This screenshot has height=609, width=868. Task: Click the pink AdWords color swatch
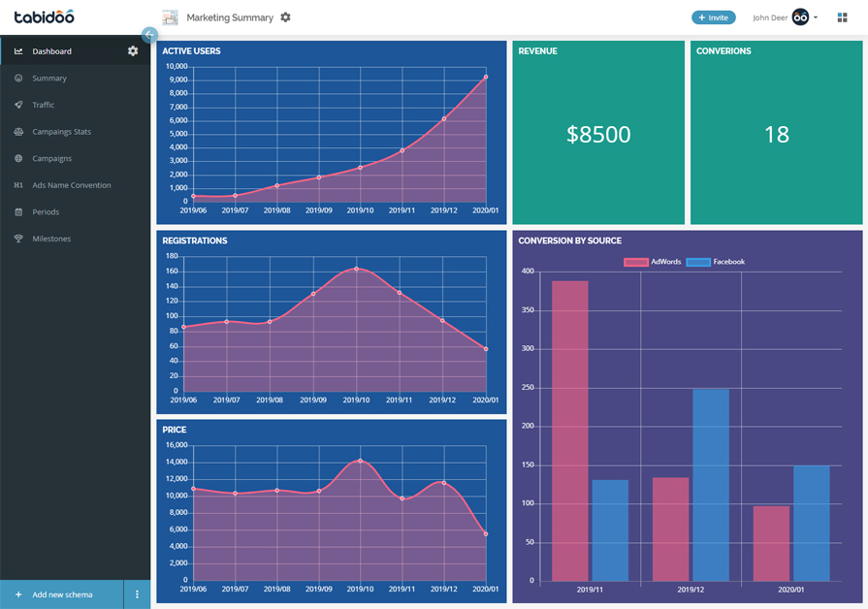tap(635, 262)
